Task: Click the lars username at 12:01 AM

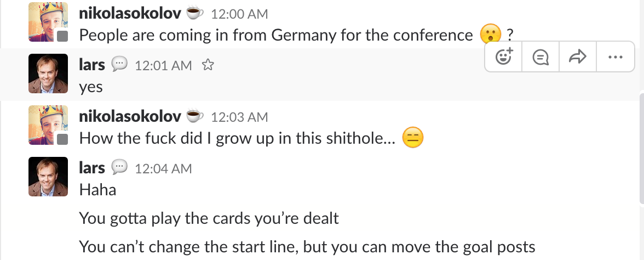Action: 92,65
